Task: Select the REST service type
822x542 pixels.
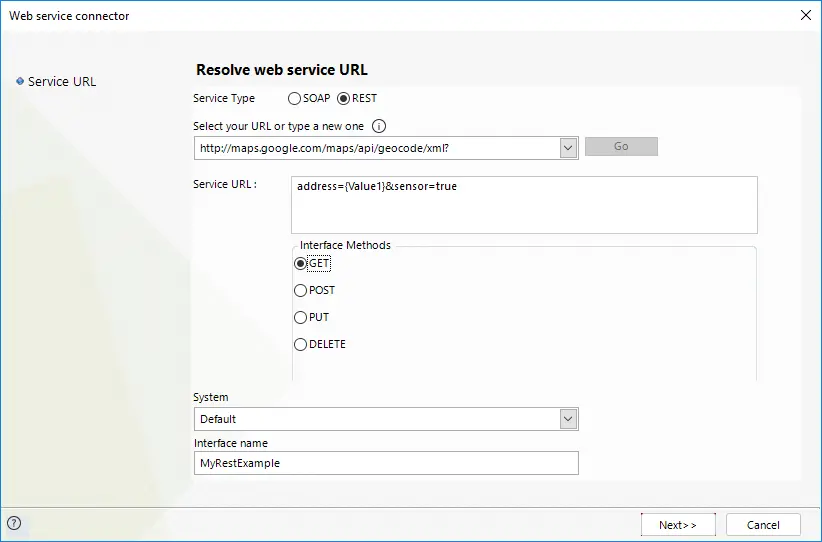Action: point(343,99)
